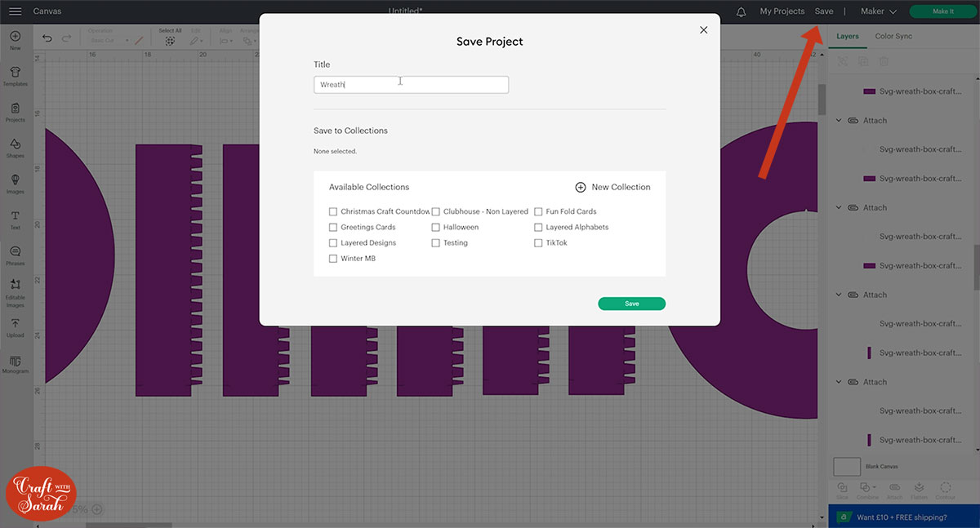
Task: Click the Upload icon
Action: coord(15,326)
